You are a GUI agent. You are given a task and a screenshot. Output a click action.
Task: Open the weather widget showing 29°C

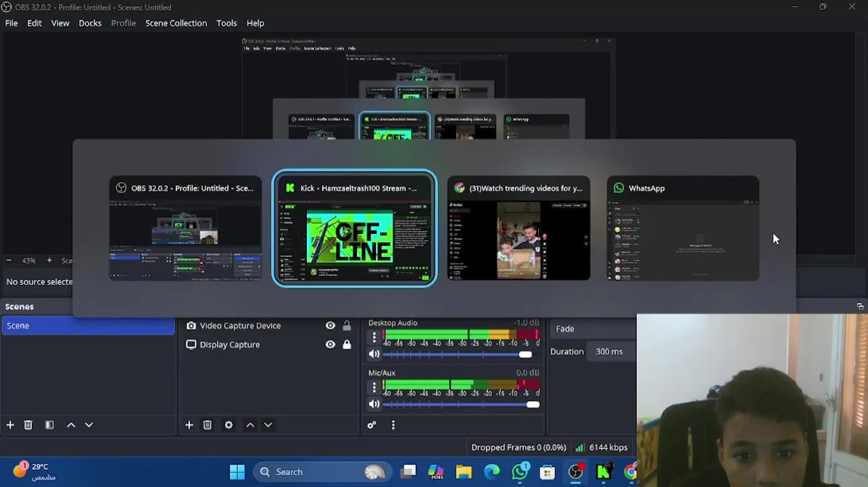pyautogui.click(x=35, y=471)
